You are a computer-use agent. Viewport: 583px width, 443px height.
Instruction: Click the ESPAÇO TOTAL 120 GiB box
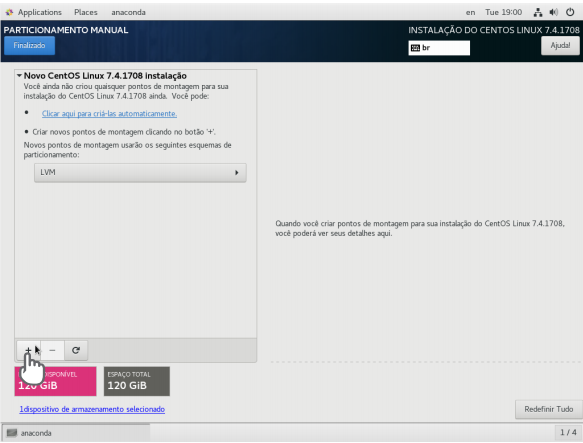click(x=136, y=381)
